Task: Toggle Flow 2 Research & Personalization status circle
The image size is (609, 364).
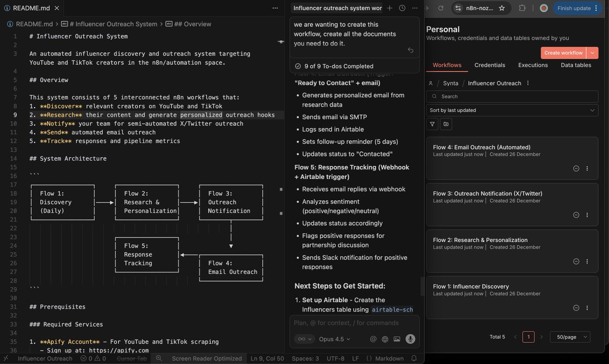Action: pyautogui.click(x=576, y=261)
